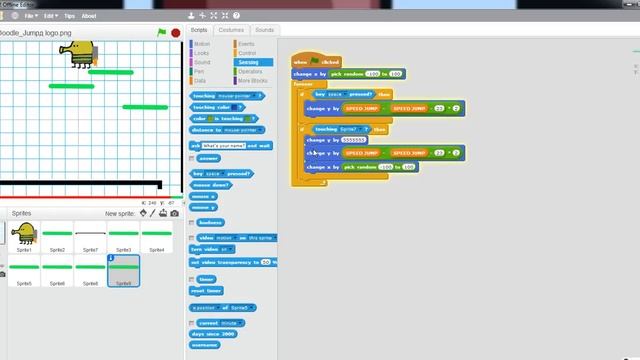Image resolution: width=640 pixels, height=360 pixels.
Task: Toggle the loudness reporter checkbox
Action: 191,222
